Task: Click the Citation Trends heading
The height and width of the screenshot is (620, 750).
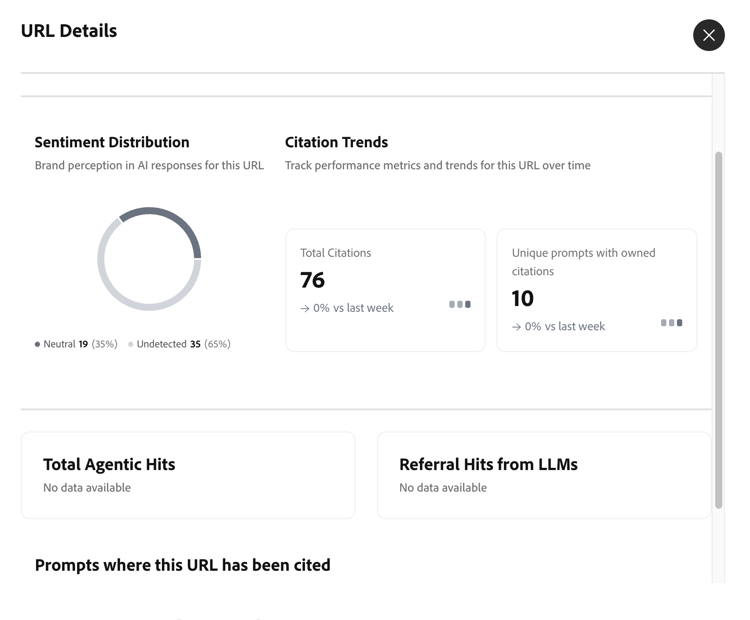Action: [336, 142]
